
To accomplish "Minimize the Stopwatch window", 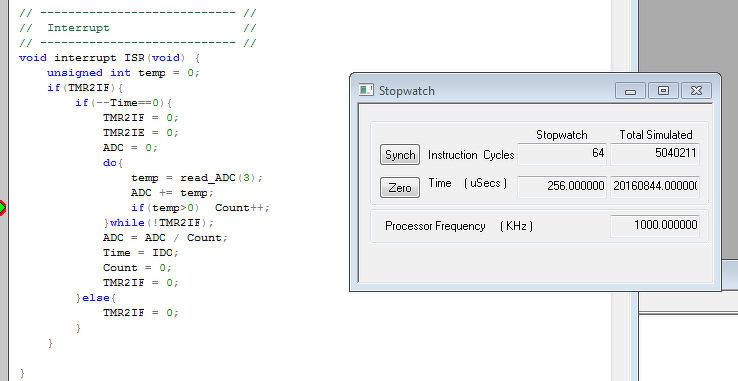I will point(630,90).
